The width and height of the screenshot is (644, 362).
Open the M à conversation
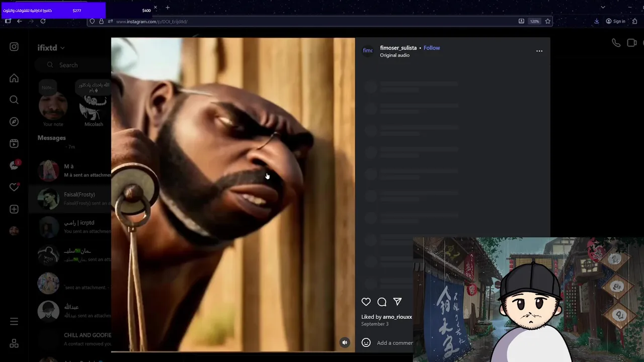(69, 171)
